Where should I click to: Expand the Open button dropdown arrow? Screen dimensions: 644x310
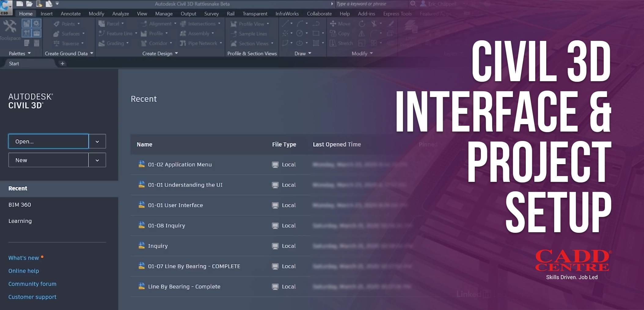coord(97,142)
